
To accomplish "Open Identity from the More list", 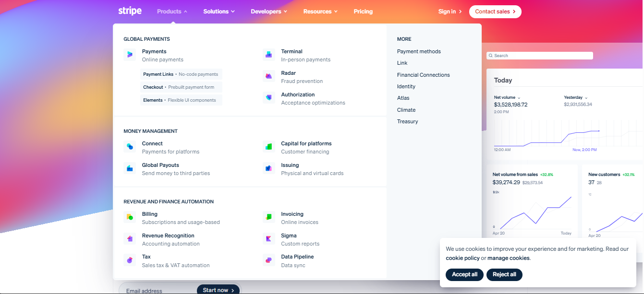I will (x=406, y=86).
